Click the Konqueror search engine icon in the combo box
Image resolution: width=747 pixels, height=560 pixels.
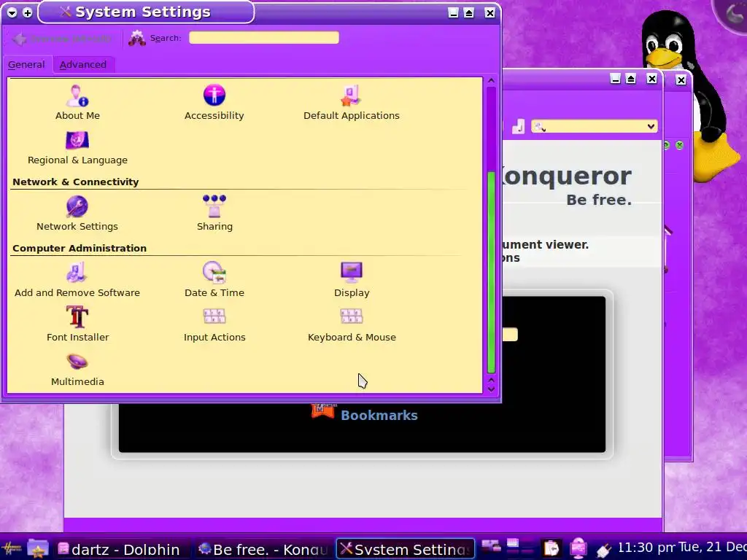pos(539,127)
